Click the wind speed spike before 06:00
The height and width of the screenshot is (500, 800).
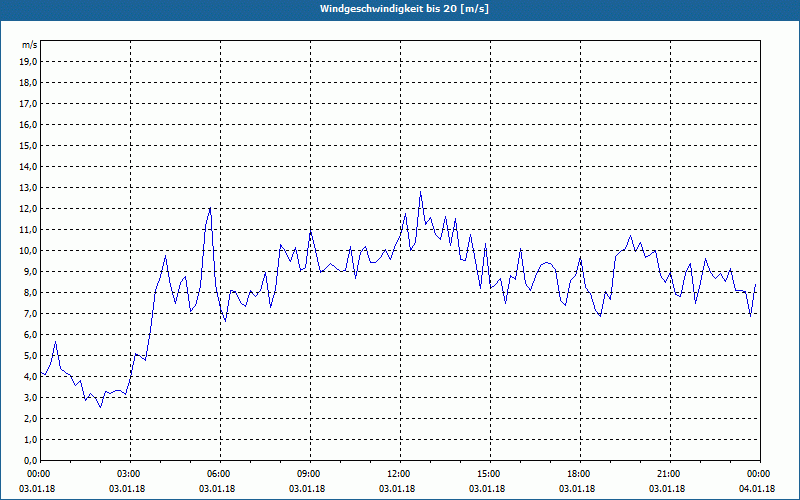click(x=210, y=208)
